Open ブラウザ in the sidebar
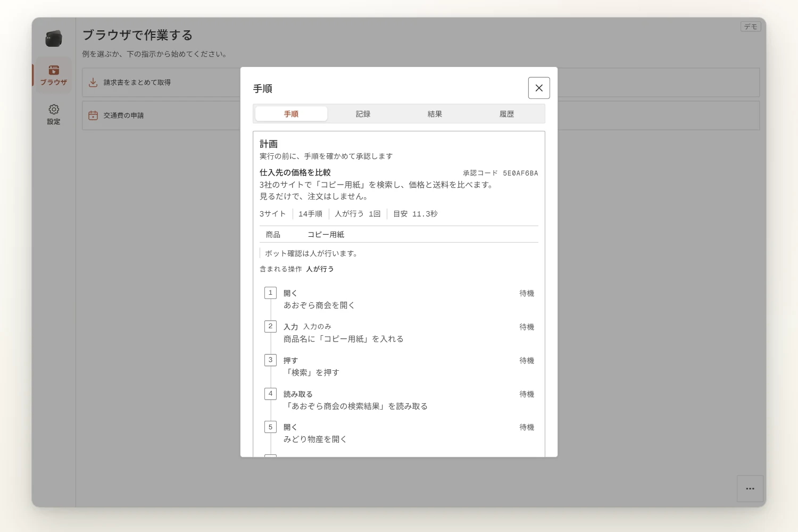The image size is (798, 532). pyautogui.click(x=54, y=76)
